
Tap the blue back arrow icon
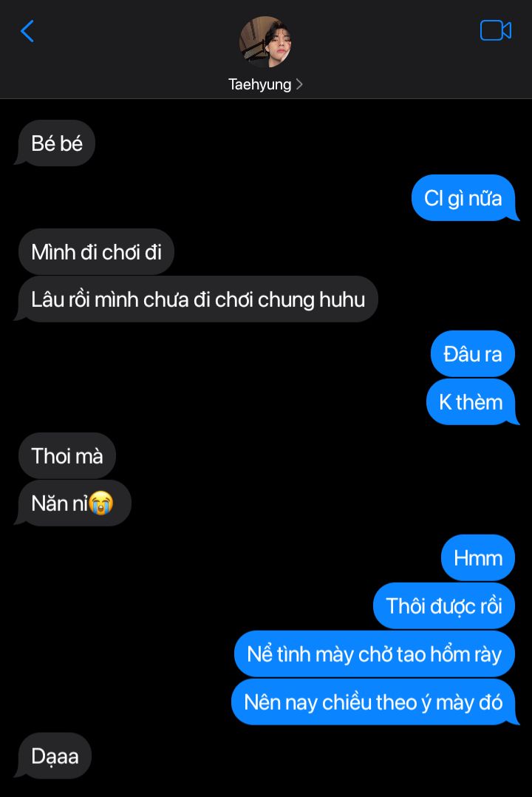tap(27, 31)
